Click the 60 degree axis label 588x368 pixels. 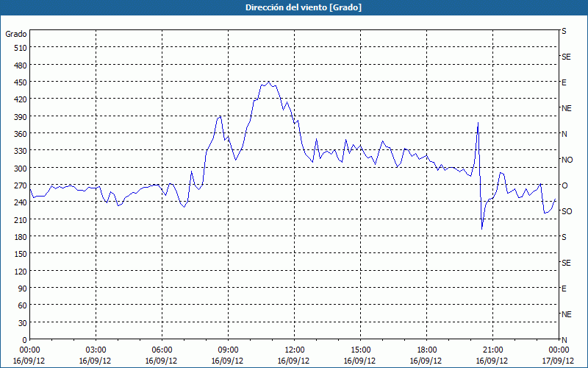(23, 305)
